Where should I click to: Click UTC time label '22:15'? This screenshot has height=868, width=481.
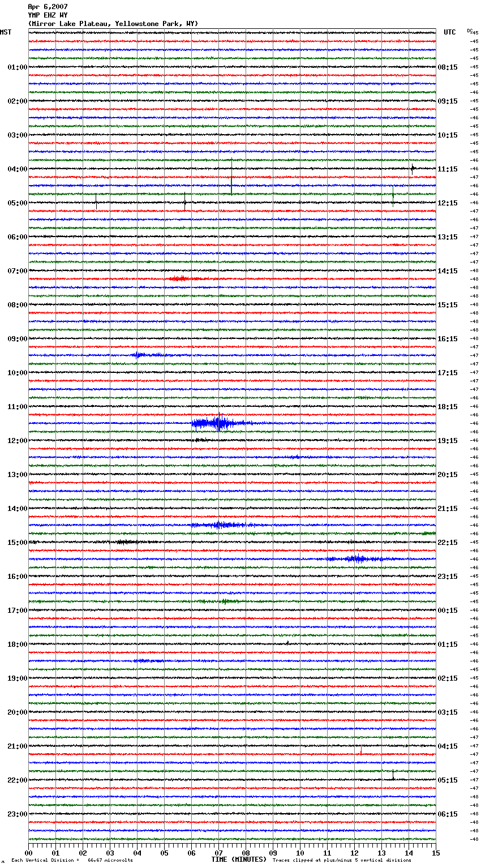click(448, 543)
